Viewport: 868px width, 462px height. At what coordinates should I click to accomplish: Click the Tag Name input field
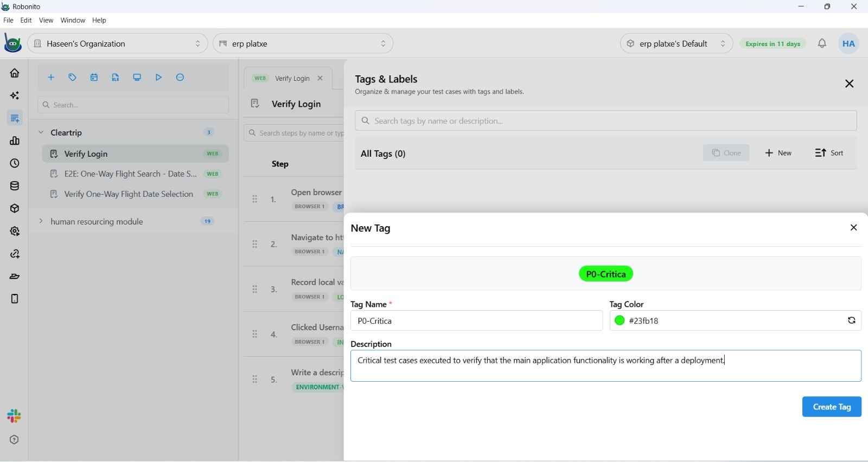point(476,320)
